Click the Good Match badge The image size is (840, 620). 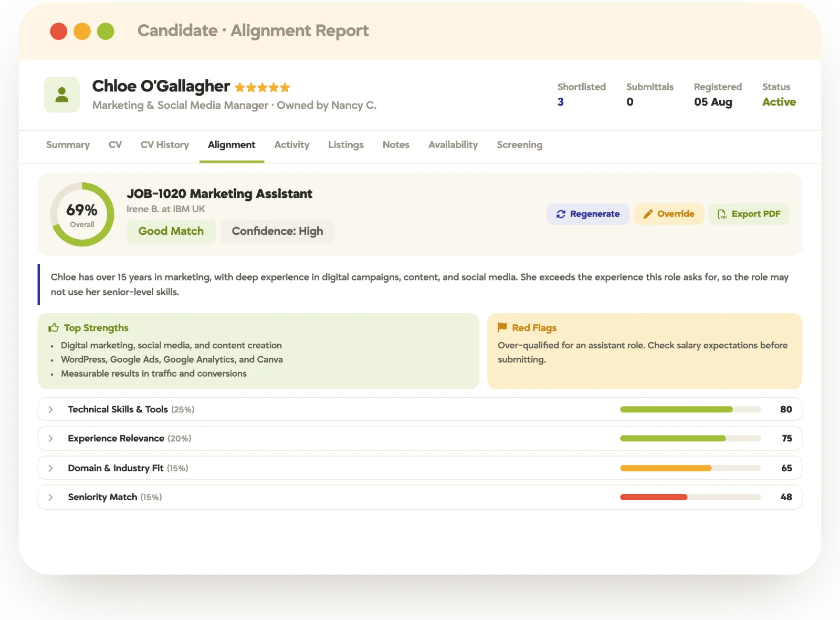171,231
